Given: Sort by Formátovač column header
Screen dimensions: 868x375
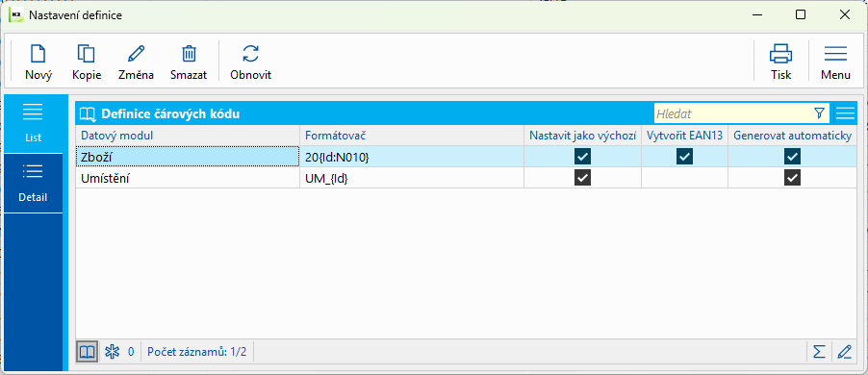Looking at the screenshot, I should coord(411,136).
